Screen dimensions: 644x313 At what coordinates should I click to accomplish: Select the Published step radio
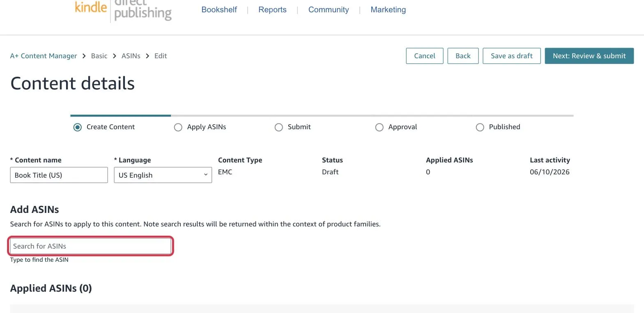point(480,127)
